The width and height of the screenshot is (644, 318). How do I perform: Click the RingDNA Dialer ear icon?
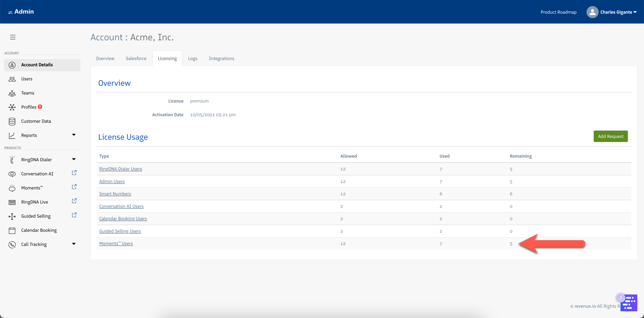tap(12, 160)
